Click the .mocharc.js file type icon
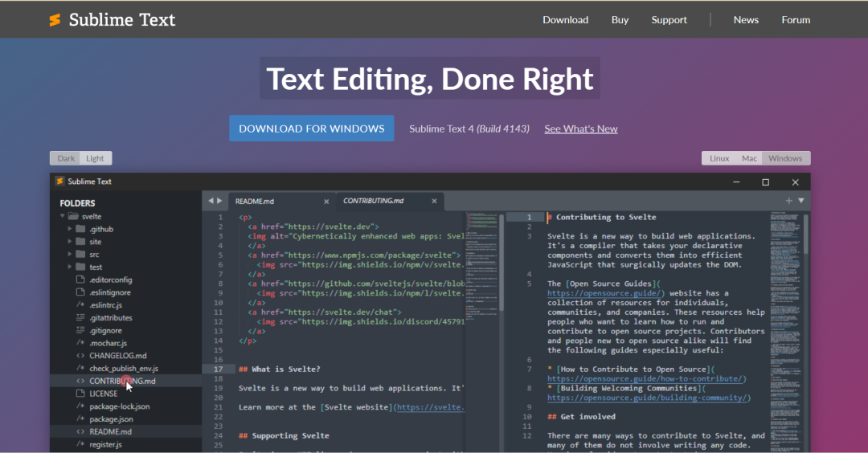 click(x=80, y=343)
